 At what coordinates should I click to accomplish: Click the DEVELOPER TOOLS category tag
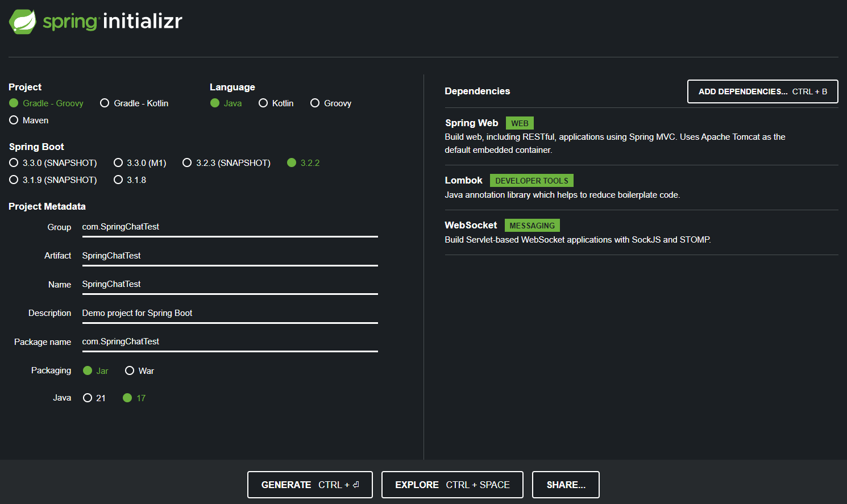[x=532, y=181]
